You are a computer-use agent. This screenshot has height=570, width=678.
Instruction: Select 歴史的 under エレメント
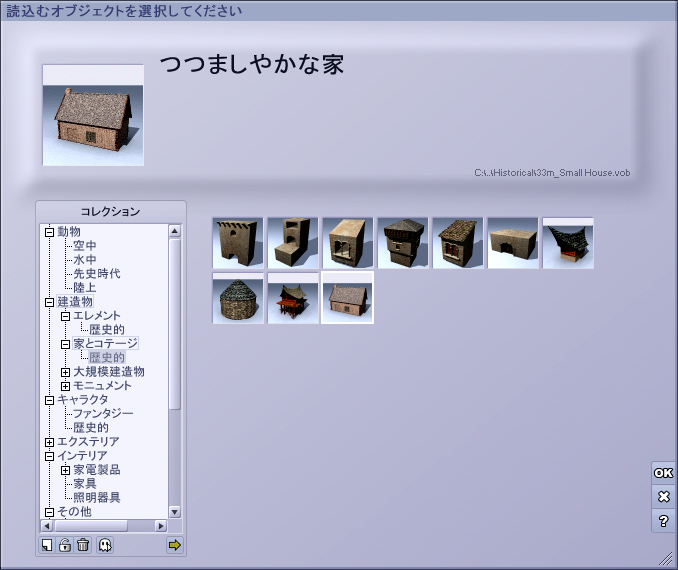point(107,330)
